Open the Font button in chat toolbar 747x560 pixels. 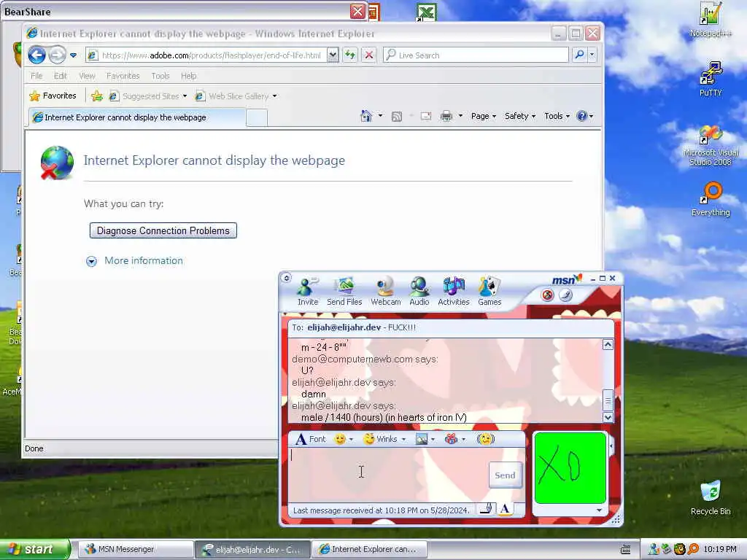click(311, 439)
